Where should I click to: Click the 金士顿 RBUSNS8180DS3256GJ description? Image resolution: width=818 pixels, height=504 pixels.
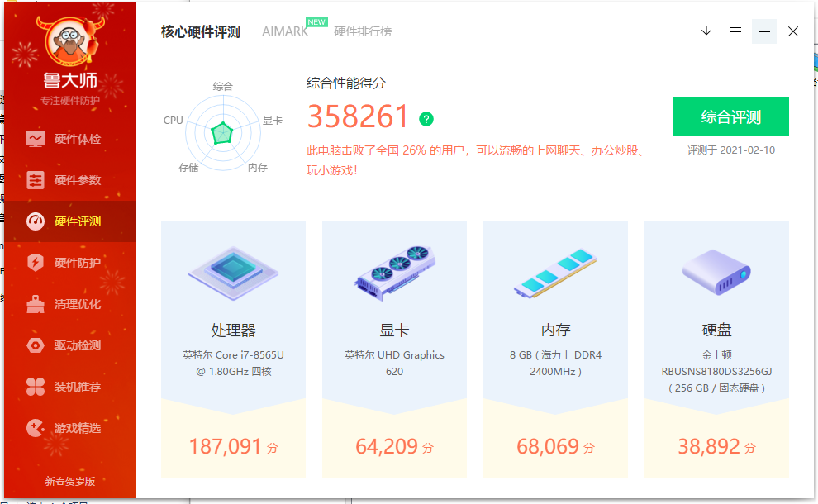pos(717,372)
